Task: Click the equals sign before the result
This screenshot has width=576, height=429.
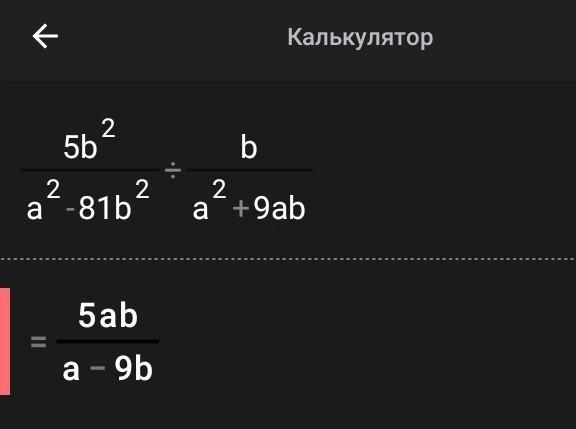Action: pos(38,342)
